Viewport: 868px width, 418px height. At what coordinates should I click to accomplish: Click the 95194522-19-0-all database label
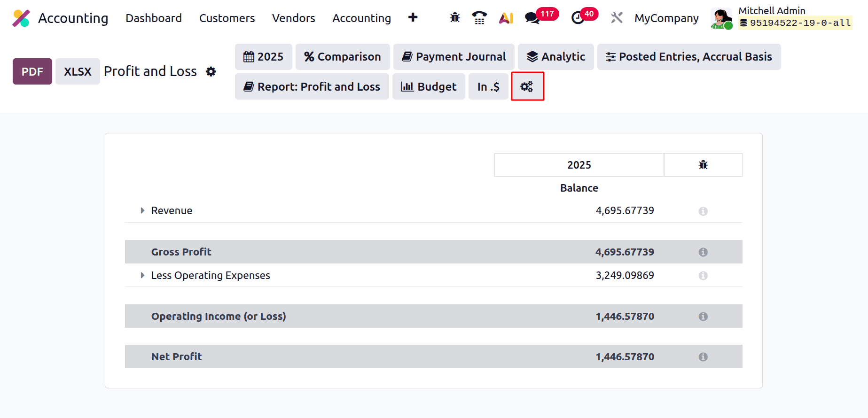(795, 23)
